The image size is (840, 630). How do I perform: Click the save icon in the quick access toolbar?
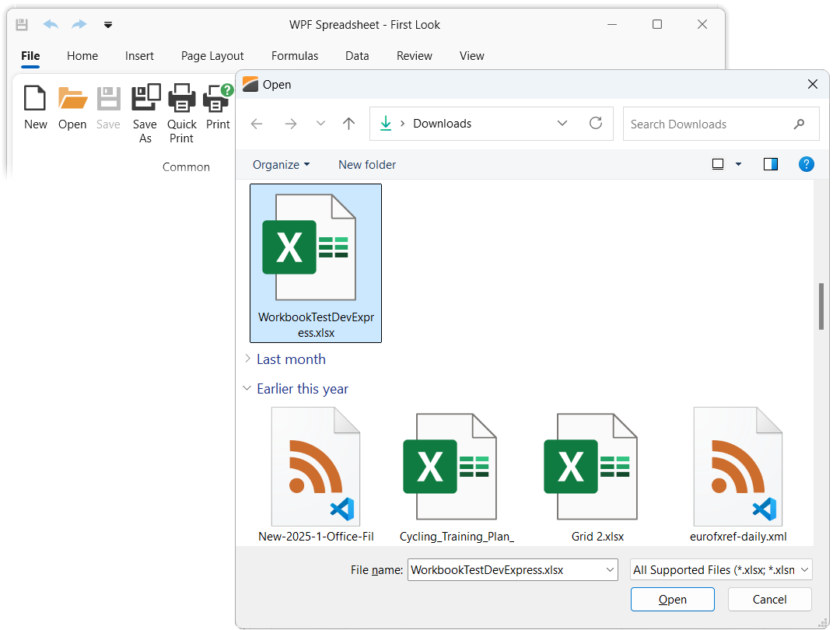[22, 25]
